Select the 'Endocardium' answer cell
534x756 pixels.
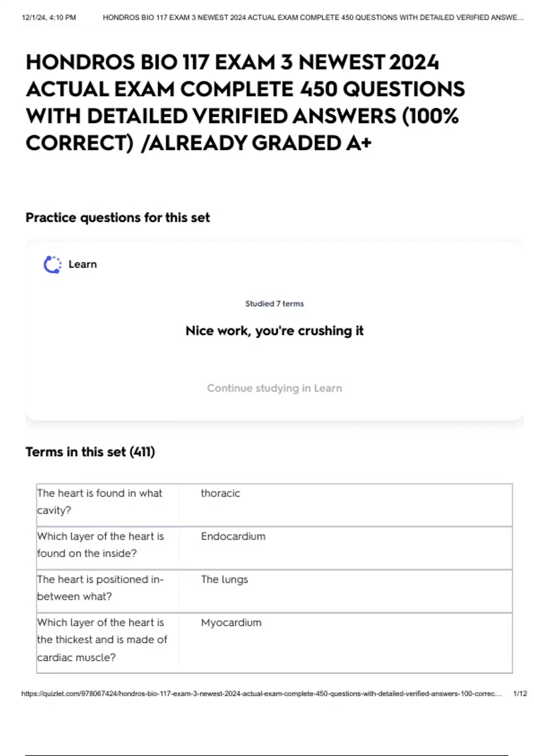point(233,536)
